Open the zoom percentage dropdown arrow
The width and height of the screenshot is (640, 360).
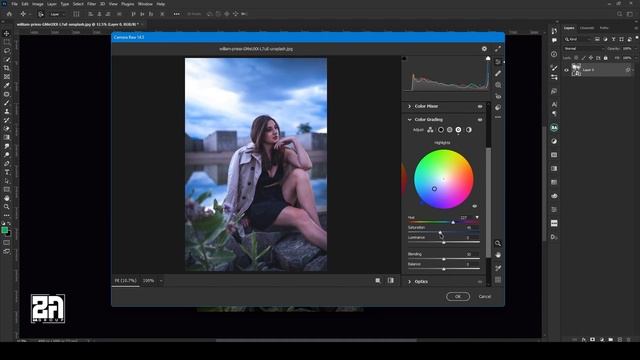(161, 281)
